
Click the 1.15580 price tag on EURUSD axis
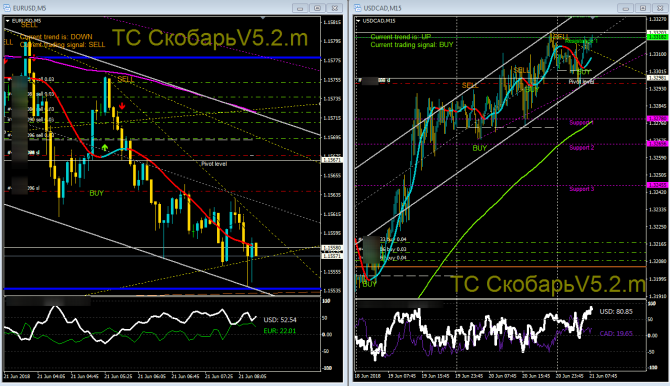(331, 248)
